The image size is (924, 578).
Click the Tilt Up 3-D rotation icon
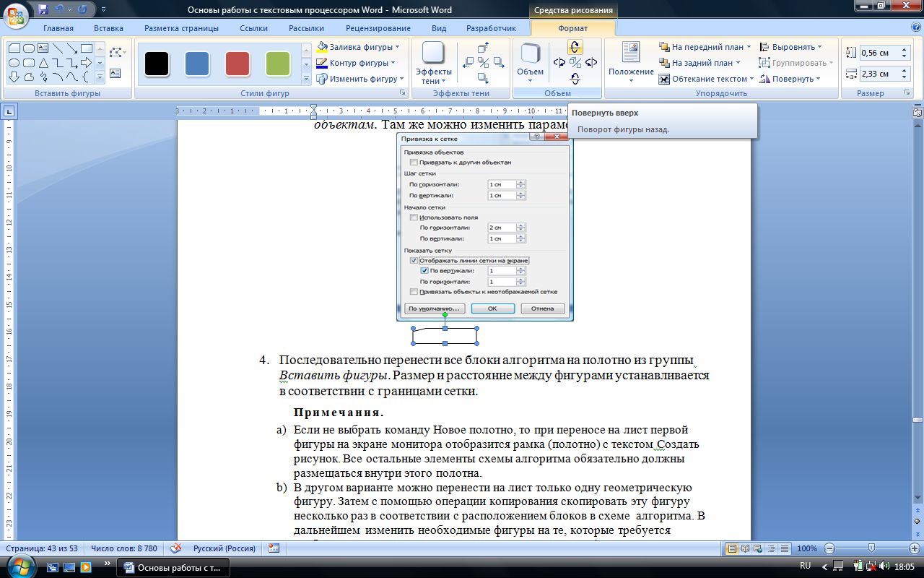[x=575, y=47]
